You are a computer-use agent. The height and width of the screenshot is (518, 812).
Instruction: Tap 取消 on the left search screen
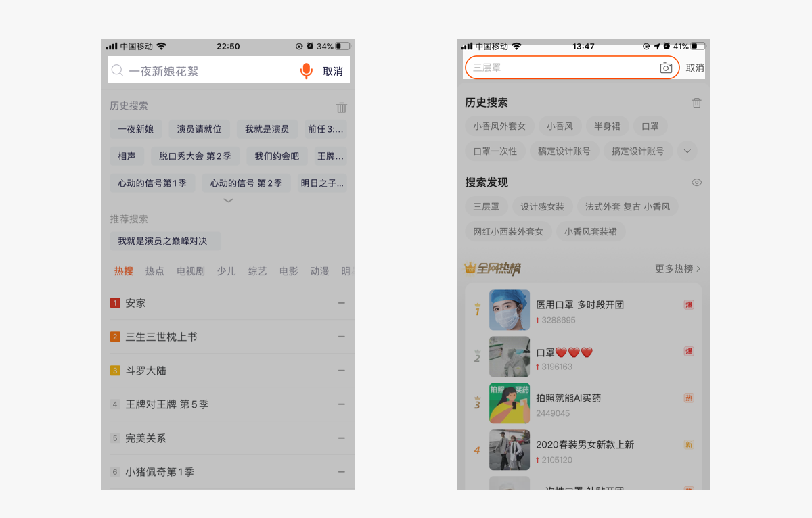[332, 72]
